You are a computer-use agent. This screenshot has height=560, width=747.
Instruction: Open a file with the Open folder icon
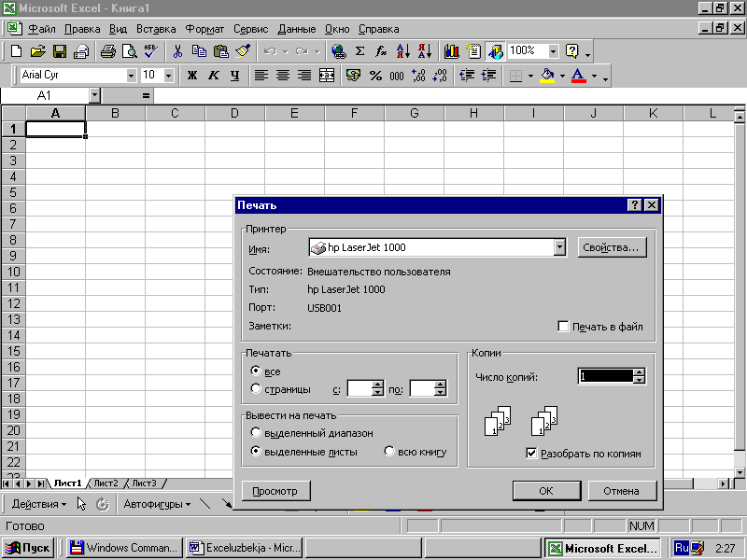click(x=37, y=51)
